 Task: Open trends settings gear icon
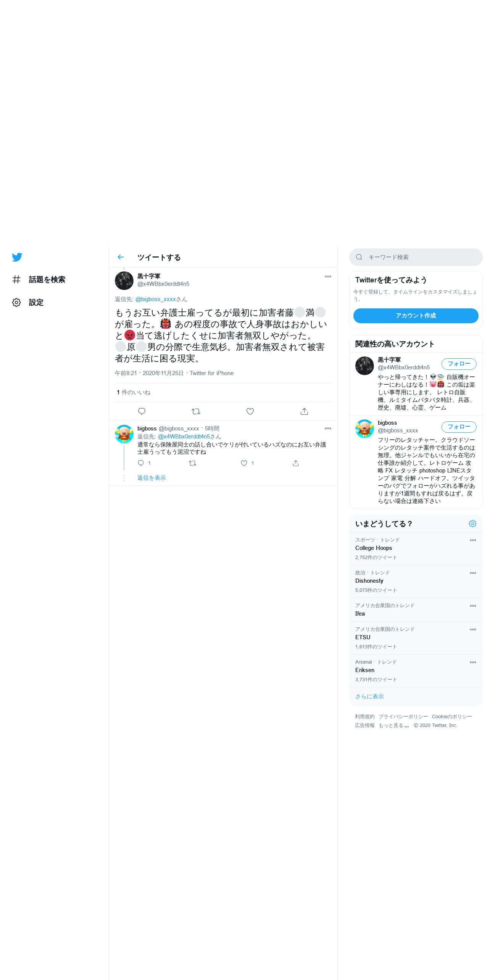coord(472,524)
